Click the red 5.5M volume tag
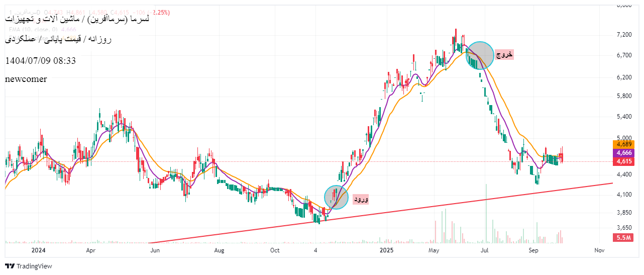Image resolution: width=644 pixels, height=275 pixels. tap(623, 238)
